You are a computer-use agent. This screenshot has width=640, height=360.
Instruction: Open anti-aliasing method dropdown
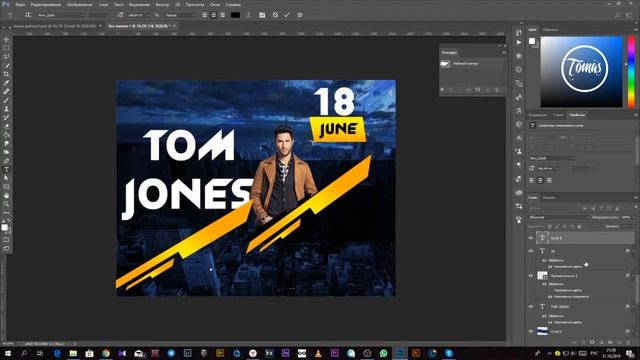click(180, 15)
